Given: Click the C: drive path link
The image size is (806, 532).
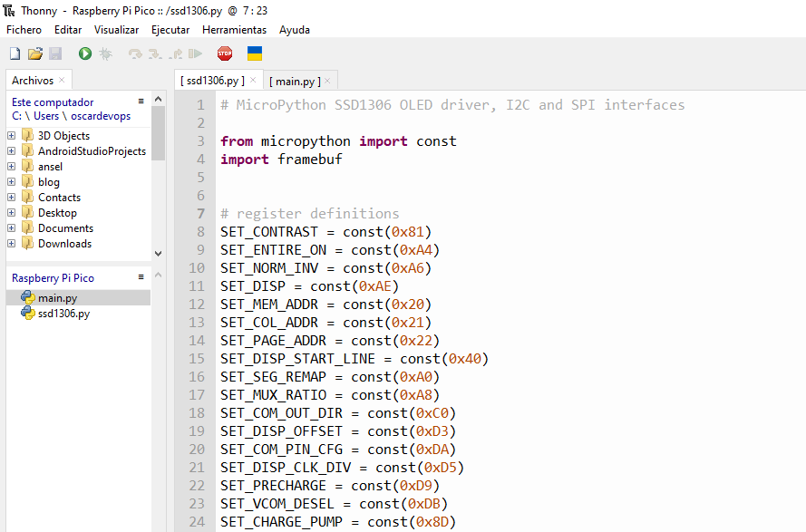Looking at the screenshot, I should pos(16,116).
